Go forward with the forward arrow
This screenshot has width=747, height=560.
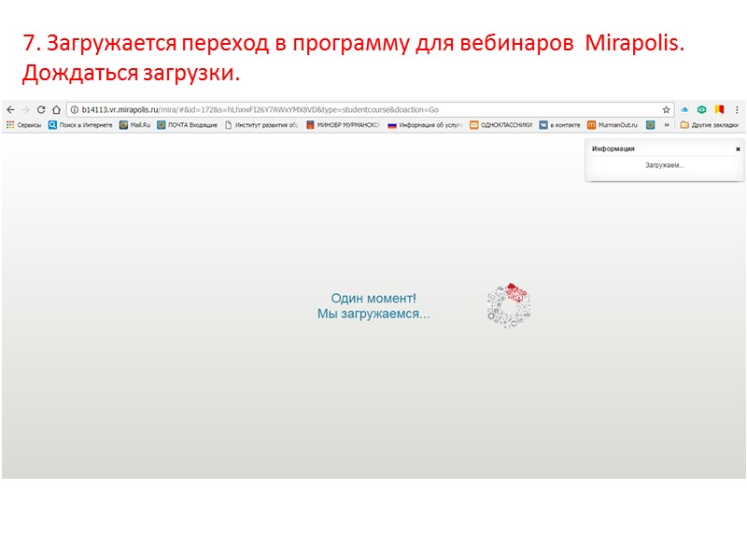26,109
